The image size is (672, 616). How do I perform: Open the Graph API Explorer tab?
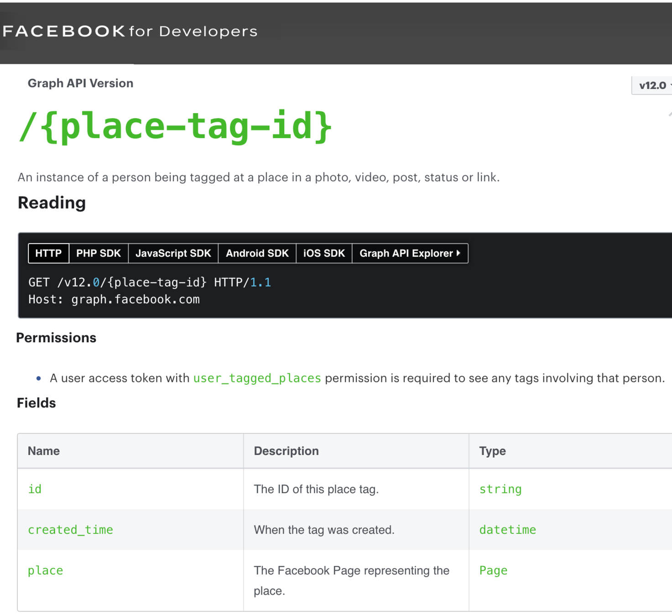[410, 253]
